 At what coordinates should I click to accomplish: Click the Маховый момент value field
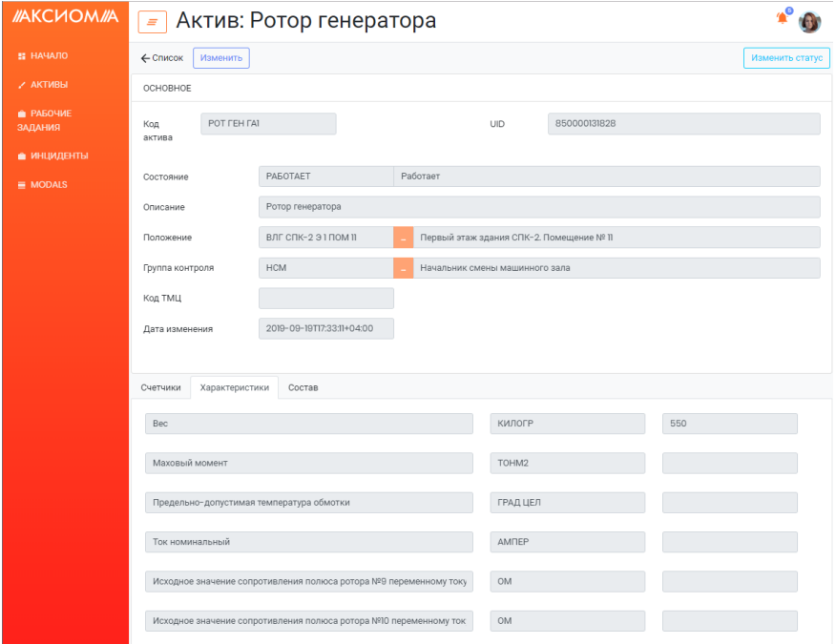click(x=729, y=464)
